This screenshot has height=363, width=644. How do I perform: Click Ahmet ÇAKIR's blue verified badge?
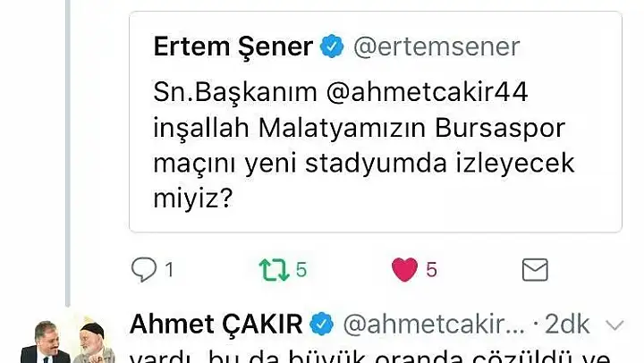point(322,324)
